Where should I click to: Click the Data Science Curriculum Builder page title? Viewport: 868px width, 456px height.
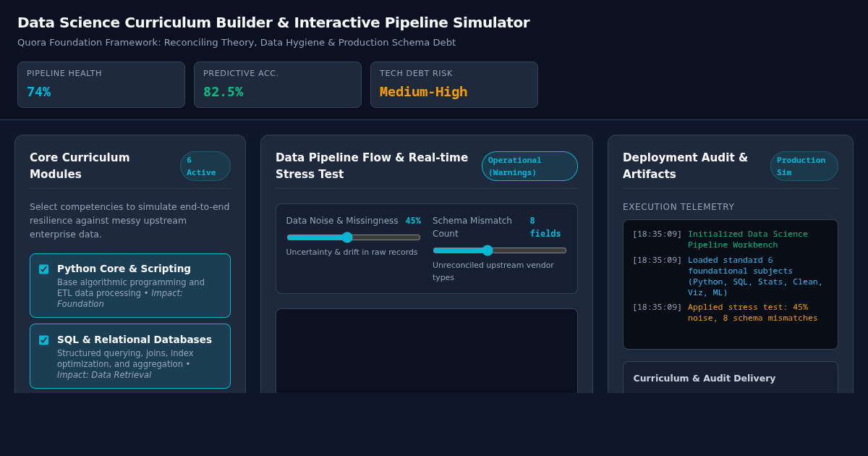point(273,22)
